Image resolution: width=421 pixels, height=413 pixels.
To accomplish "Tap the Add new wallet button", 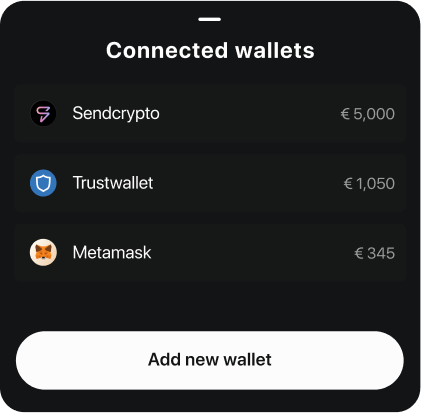I will 210,360.
